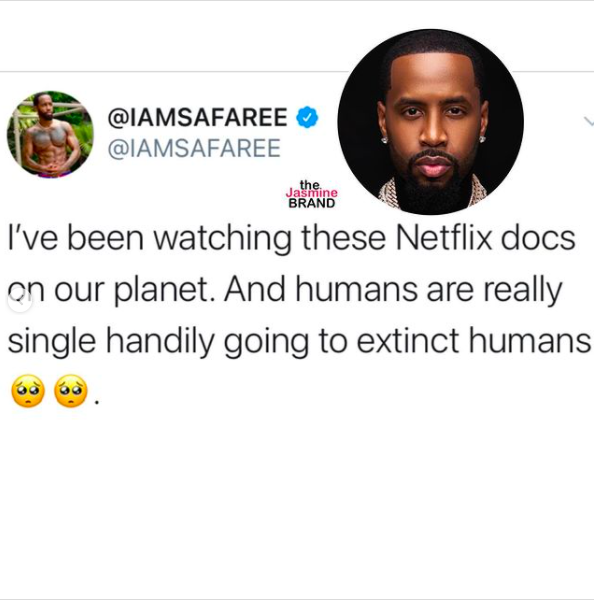Open theJasmineBrand watermark logo
The height and width of the screenshot is (600, 594).
click(312, 194)
